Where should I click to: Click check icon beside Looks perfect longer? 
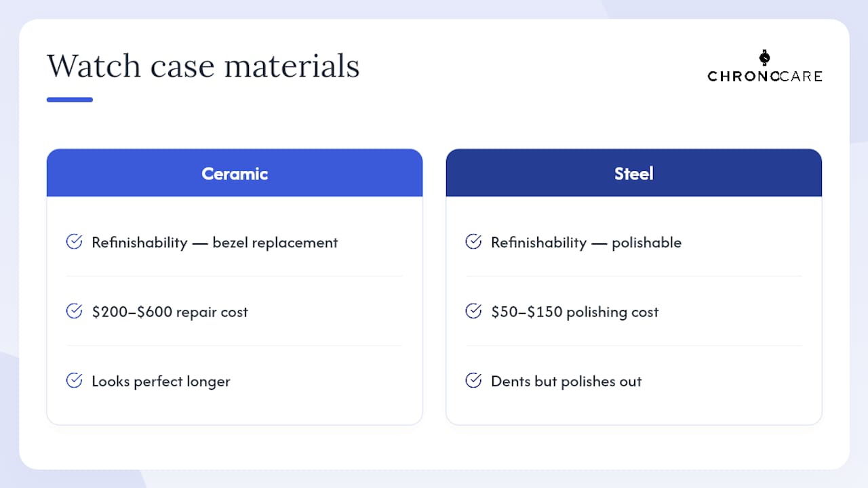coord(75,380)
